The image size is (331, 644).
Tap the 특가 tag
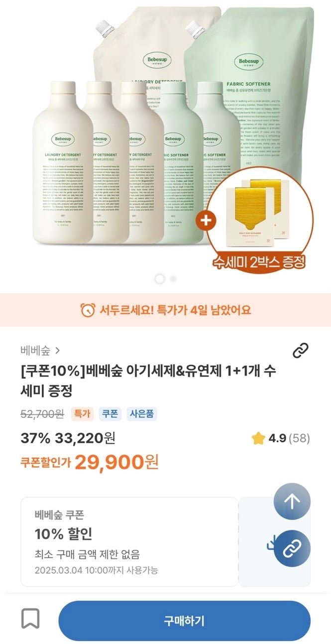82,413
